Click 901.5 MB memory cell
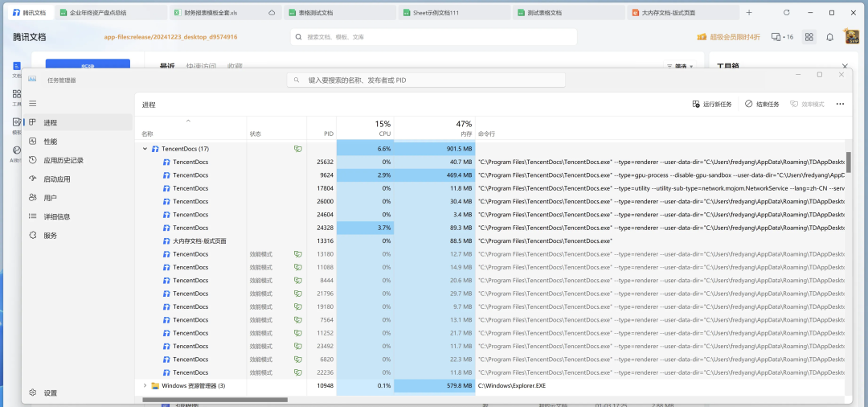 (435, 149)
